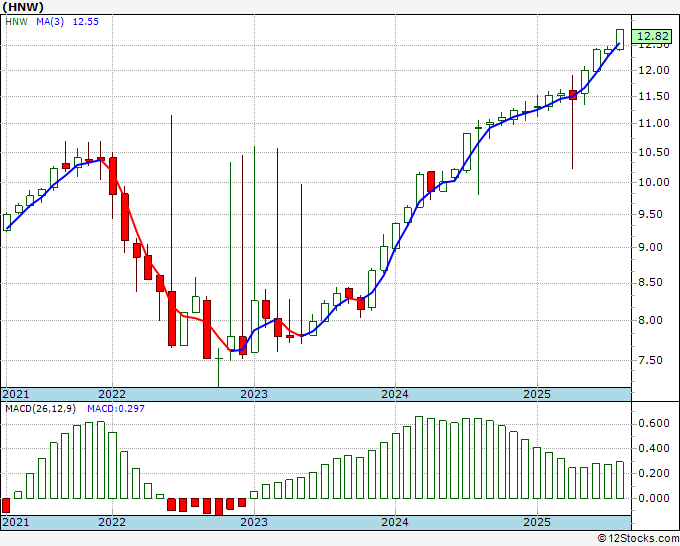Click the 0.000 MACD axis label
This screenshot has height=546, width=680.
[x=654, y=498]
